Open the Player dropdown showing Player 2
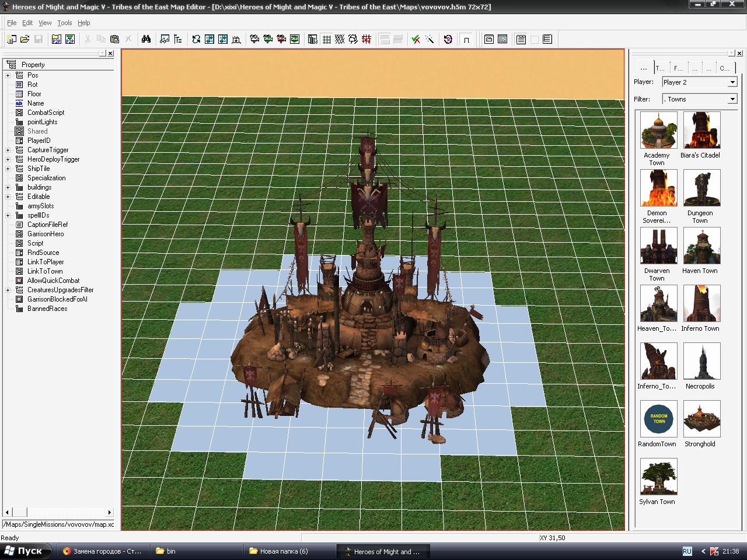 click(699, 82)
